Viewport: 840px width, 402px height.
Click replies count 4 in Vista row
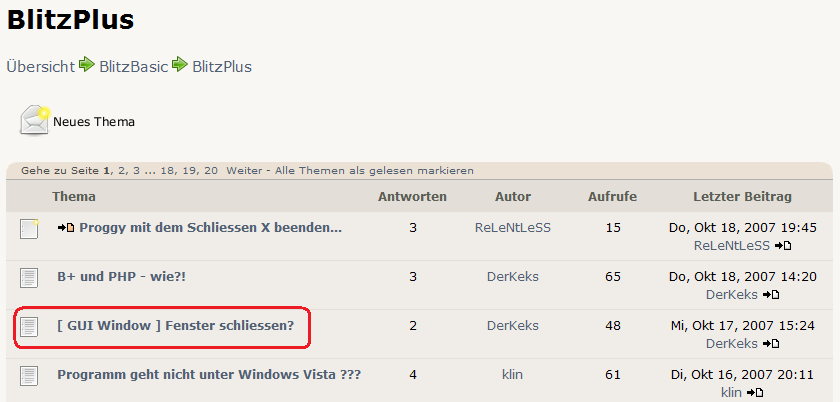pos(413,374)
